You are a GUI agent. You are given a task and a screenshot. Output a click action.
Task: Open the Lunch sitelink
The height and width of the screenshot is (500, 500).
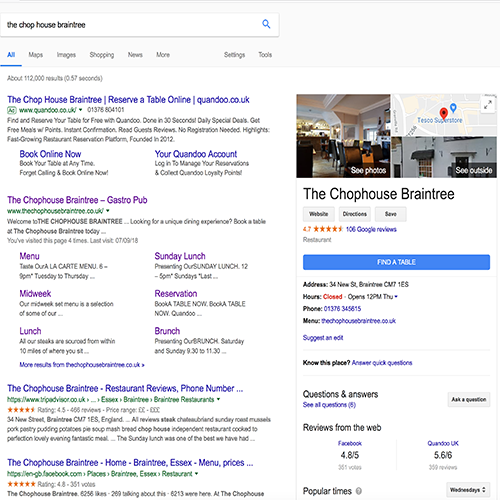click(x=30, y=331)
